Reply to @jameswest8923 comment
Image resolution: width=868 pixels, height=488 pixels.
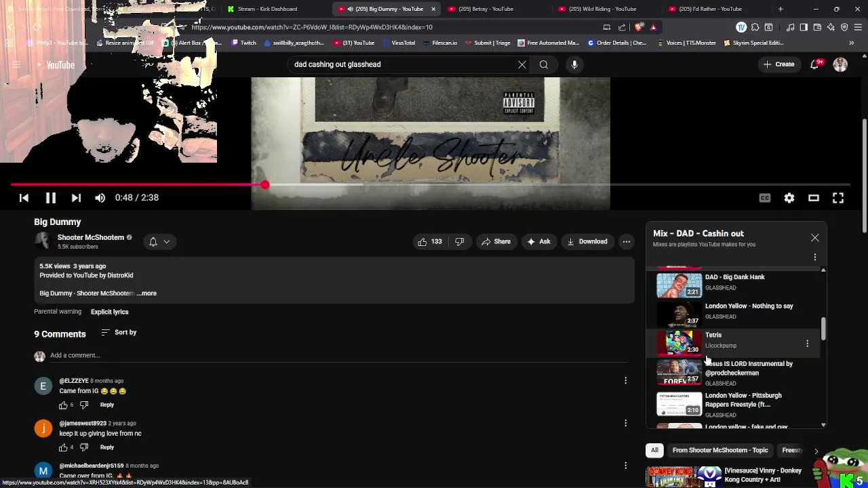tap(107, 447)
